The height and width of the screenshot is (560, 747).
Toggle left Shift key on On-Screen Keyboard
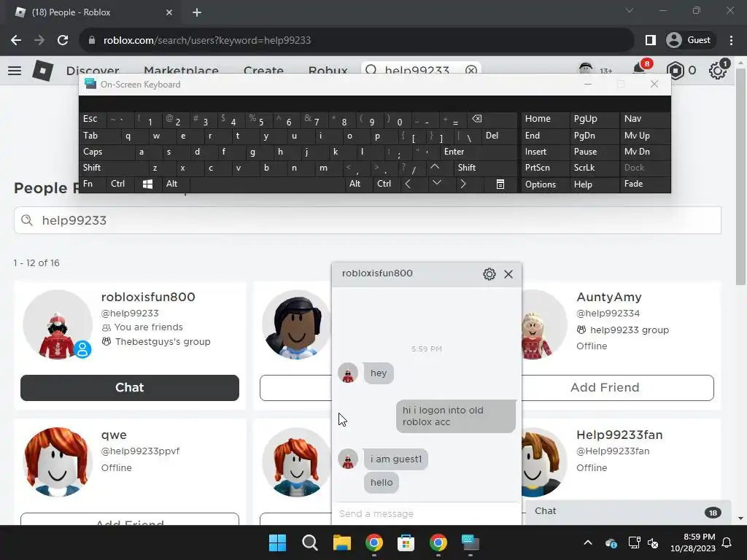click(113, 168)
